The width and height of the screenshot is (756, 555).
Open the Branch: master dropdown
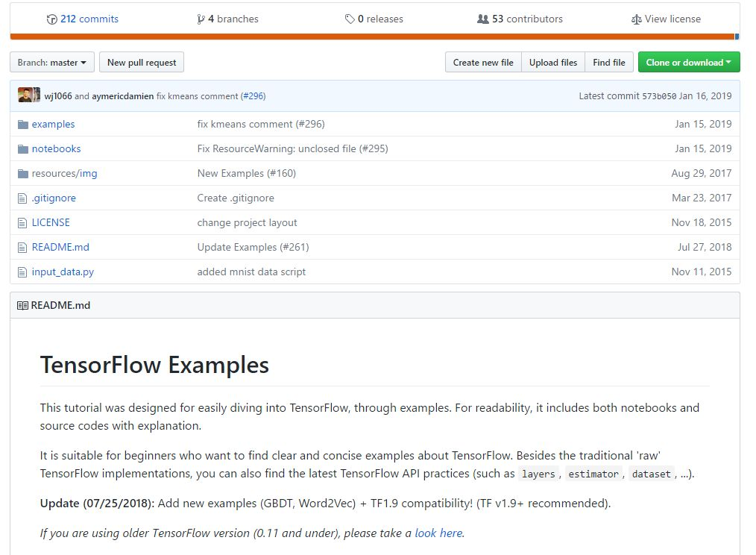(x=52, y=62)
